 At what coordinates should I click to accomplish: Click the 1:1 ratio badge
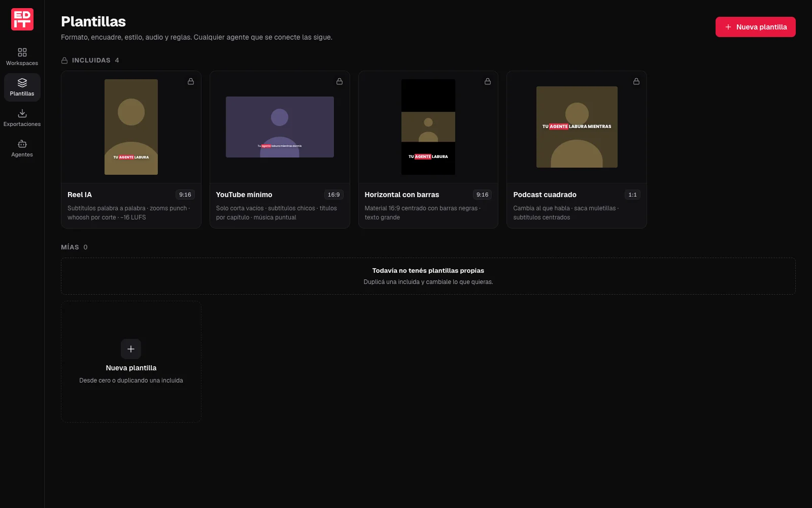coord(632,195)
